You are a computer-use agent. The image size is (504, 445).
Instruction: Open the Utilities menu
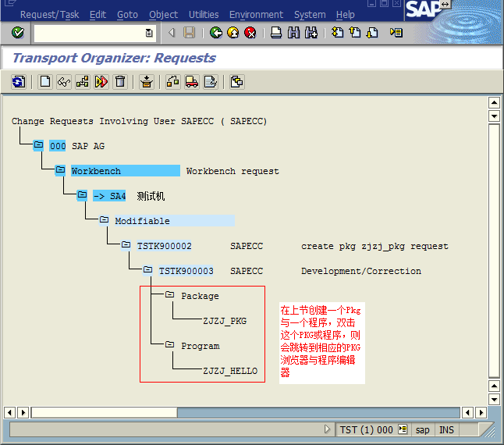(x=204, y=15)
